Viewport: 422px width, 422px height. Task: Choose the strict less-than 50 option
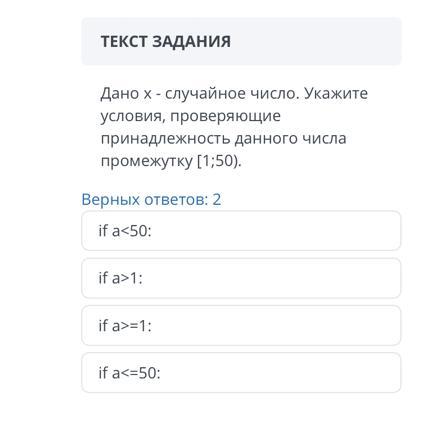click(x=241, y=231)
